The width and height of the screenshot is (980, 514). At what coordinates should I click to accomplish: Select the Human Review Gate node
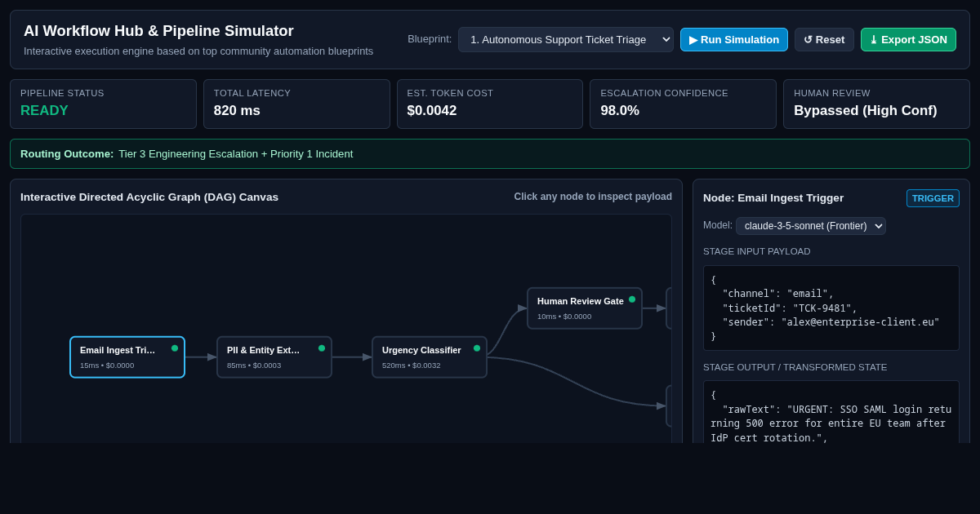pos(585,308)
